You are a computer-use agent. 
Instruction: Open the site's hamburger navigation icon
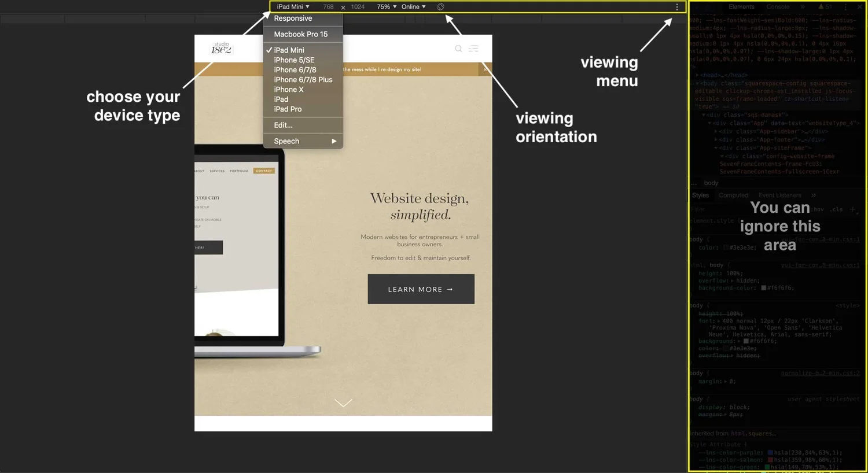tap(473, 49)
